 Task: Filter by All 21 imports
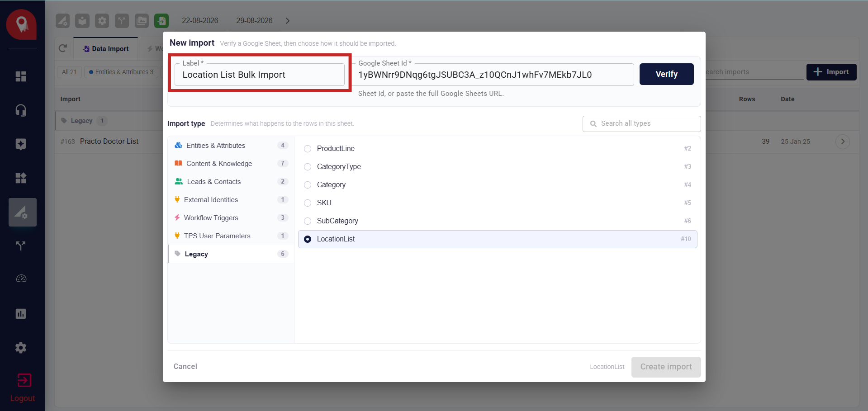[x=69, y=72]
